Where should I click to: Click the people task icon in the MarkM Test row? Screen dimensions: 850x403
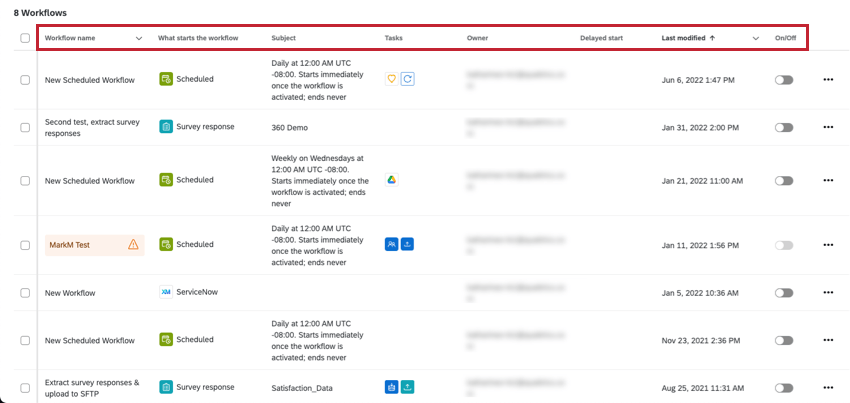pyautogui.click(x=391, y=244)
